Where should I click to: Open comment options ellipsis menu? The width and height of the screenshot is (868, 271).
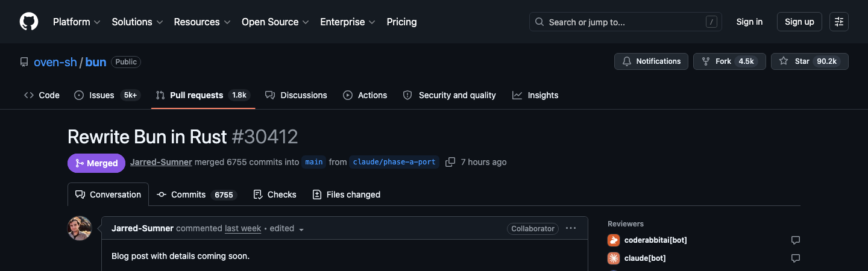coord(571,228)
